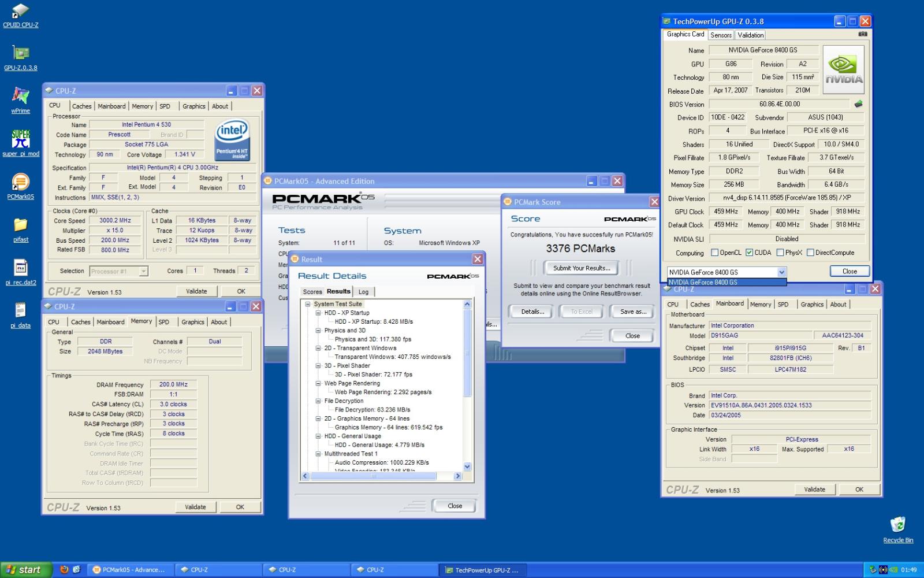Image resolution: width=924 pixels, height=578 pixels.
Task: Select 'File Decryption: 63.236 MB/s' row
Action: 372,410
